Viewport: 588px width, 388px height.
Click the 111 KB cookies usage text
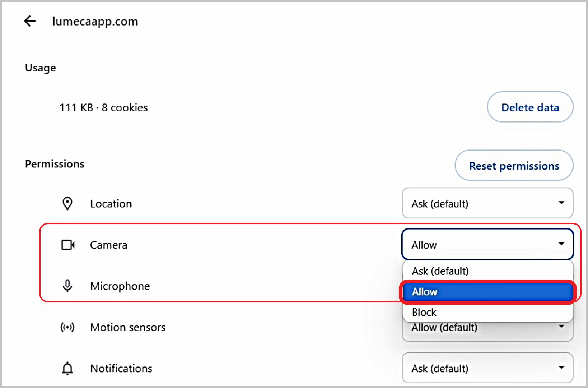coord(103,107)
